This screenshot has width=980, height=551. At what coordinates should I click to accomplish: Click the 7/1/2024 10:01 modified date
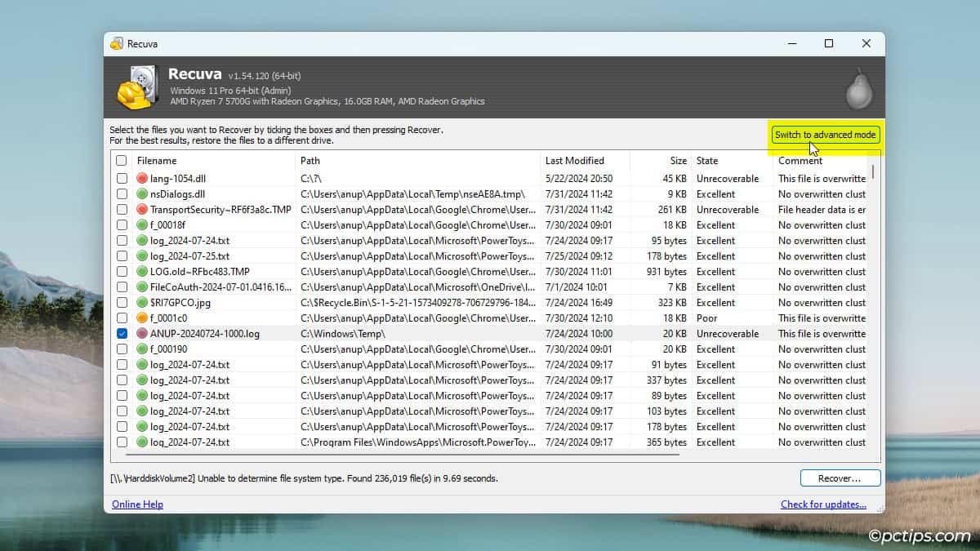[x=577, y=287]
